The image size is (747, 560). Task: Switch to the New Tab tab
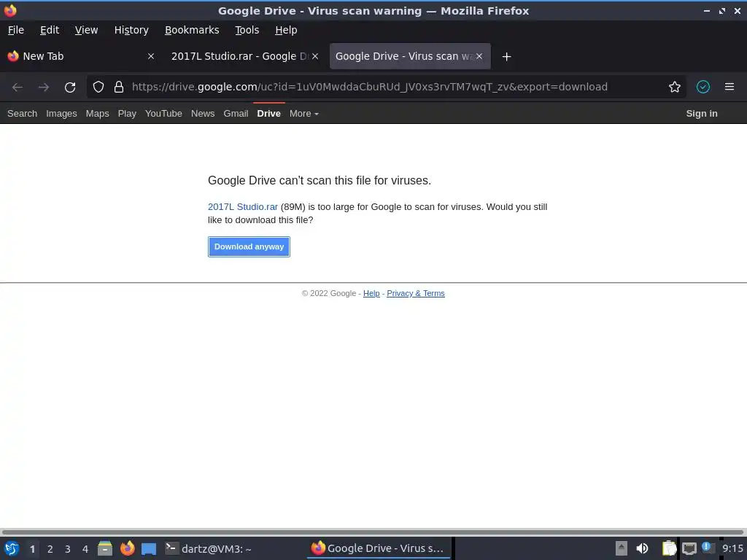[x=81, y=56]
